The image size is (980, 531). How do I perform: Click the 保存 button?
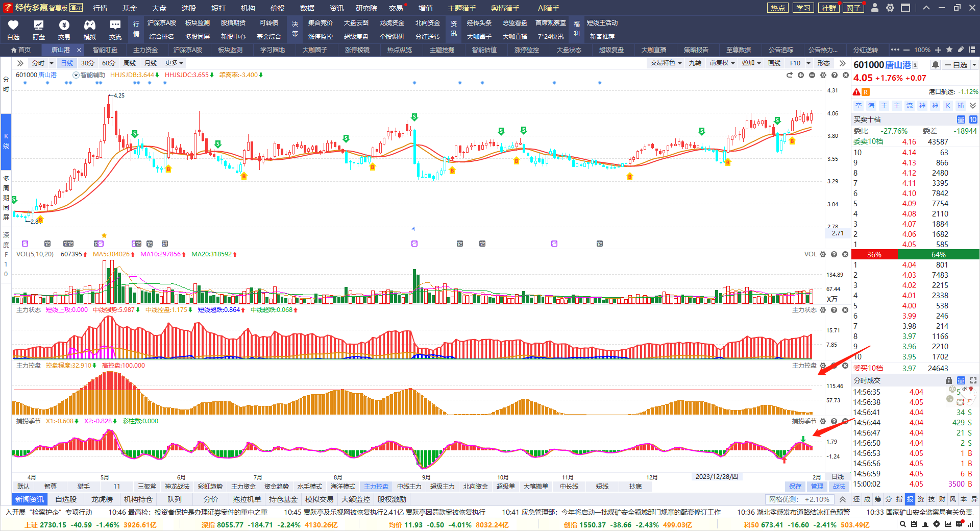[x=795, y=487]
